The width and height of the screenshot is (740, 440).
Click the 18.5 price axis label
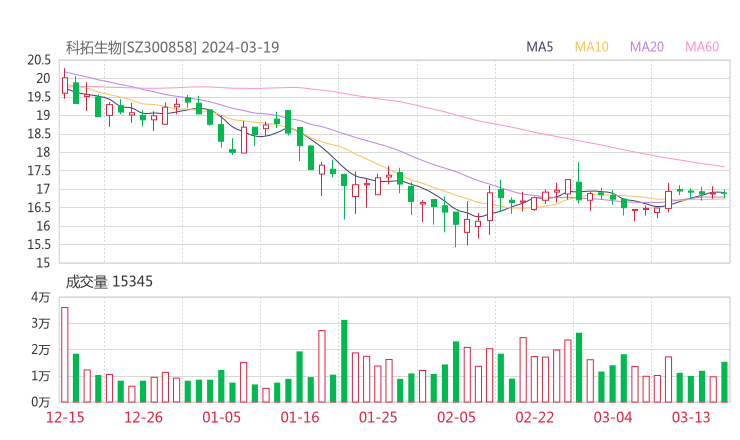click(x=39, y=134)
